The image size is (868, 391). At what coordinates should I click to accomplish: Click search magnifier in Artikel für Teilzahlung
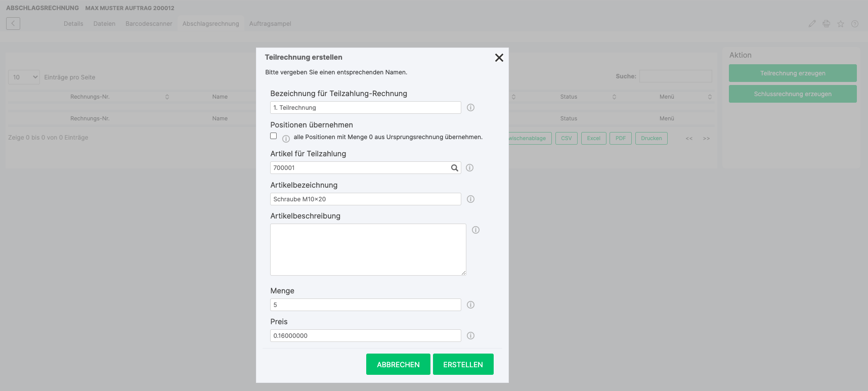[x=454, y=168]
